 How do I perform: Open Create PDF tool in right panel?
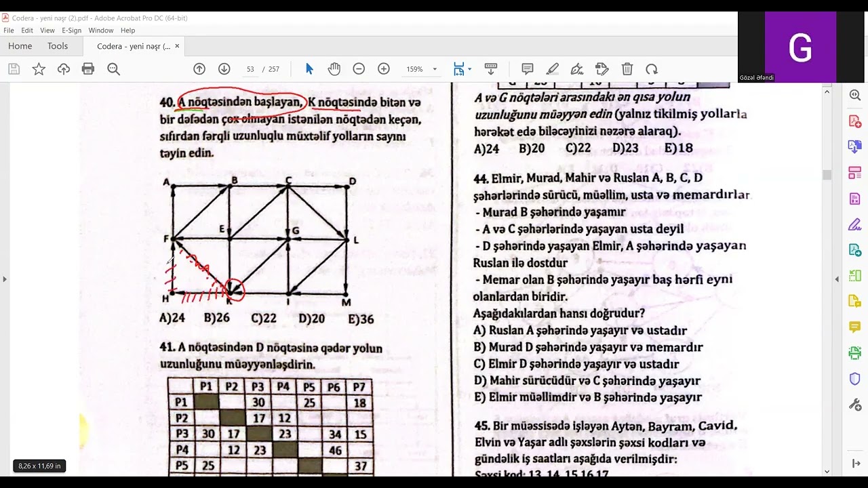[x=855, y=121]
